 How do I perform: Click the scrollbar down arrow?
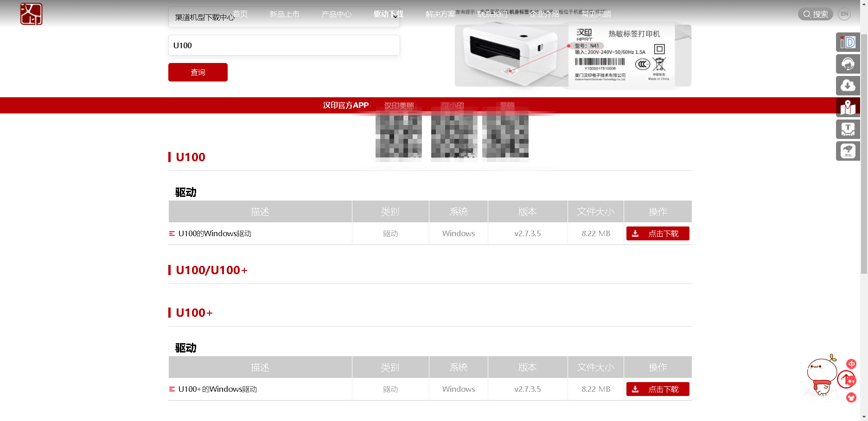[864, 417]
